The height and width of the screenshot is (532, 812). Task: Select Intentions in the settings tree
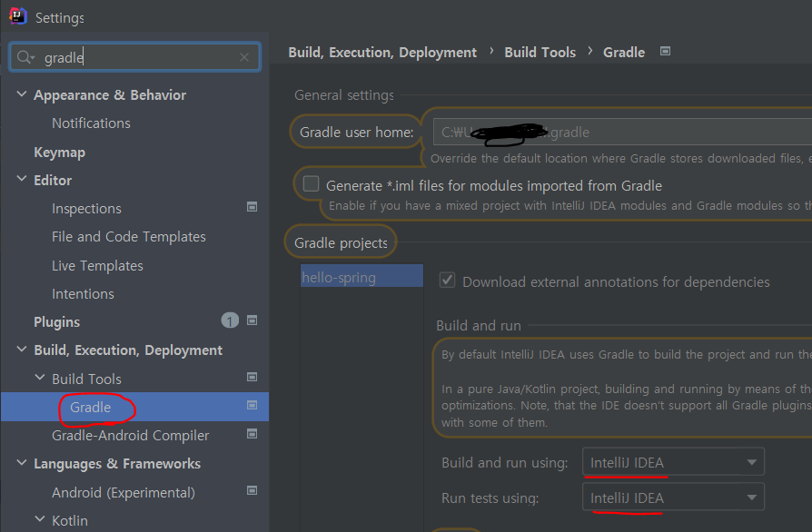83,293
